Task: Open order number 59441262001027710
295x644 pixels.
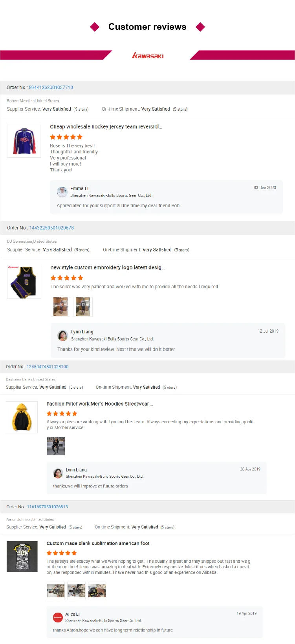Action: tap(51, 87)
